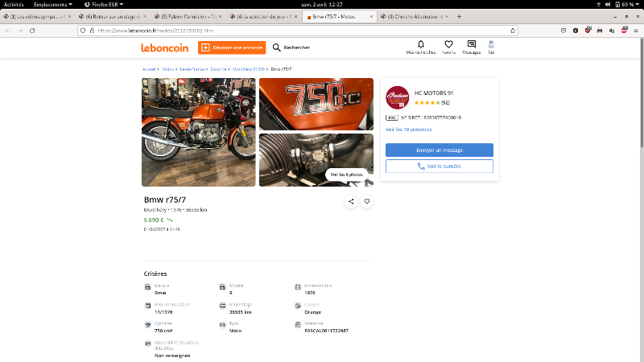Close the Les vidéos sympa tab
The height and width of the screenshot is (362, 644).
click(69, 16)
